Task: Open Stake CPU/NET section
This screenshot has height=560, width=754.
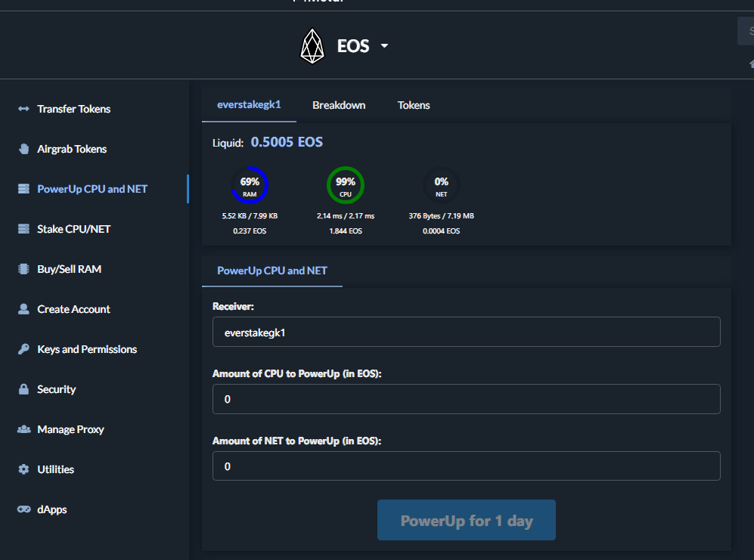Action: tap(73, 229)
